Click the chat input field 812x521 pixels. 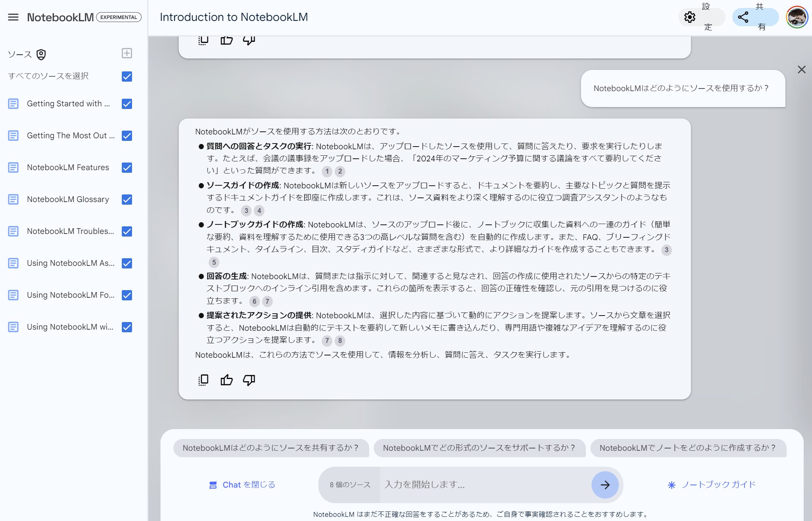[x=485, y=485]
